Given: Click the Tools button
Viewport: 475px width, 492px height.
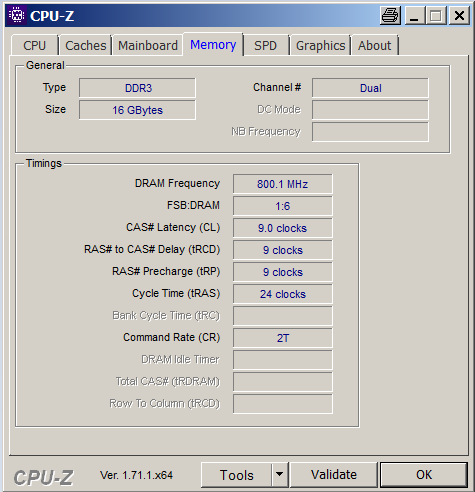Looking at the screenshot, I should [237, 475].
